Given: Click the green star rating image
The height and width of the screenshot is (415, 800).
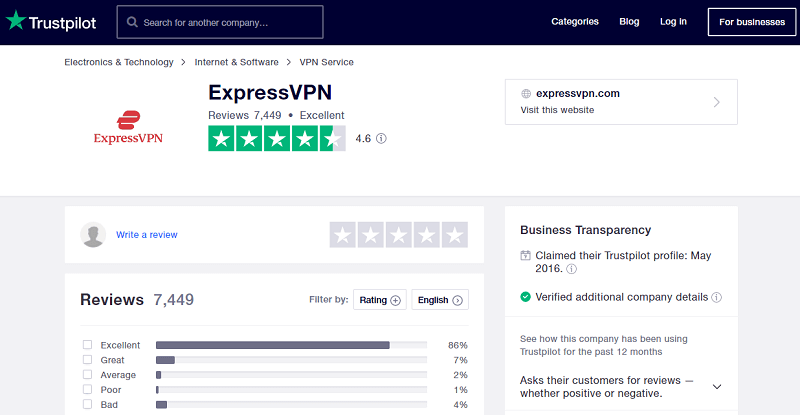Looking at the screenshot, I should [277, 138].
